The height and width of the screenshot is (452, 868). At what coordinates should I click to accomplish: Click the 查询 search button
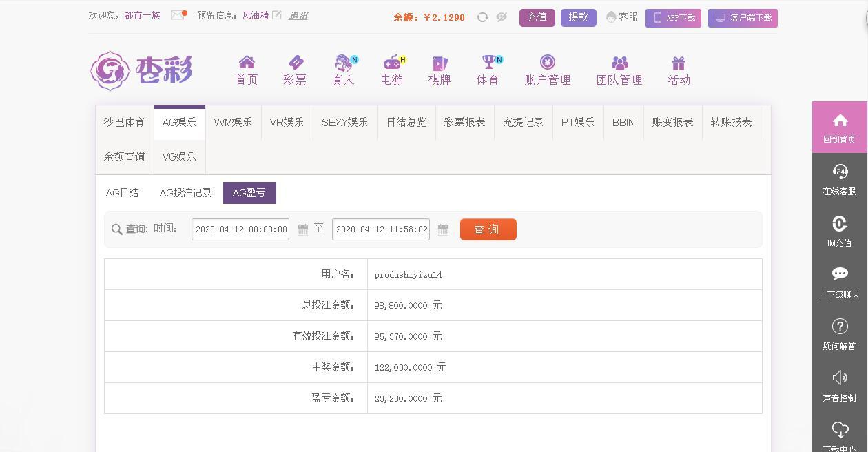pos(488,229)
